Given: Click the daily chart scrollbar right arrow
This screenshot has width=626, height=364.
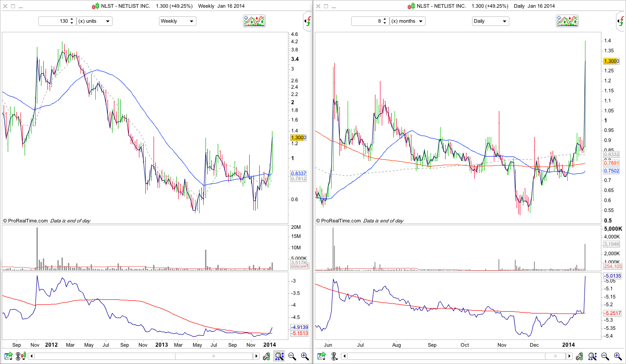Looking at the screenshot, I should point(570,356).
